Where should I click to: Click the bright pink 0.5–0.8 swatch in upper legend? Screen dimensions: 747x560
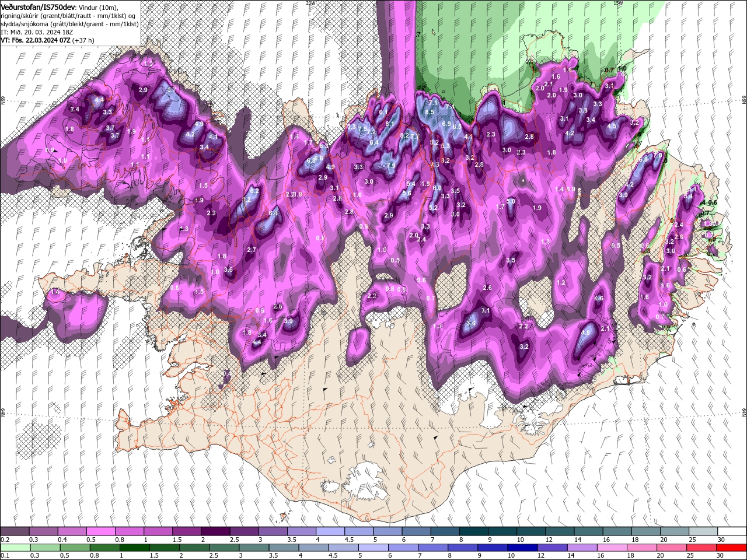(x=100, y=531)
